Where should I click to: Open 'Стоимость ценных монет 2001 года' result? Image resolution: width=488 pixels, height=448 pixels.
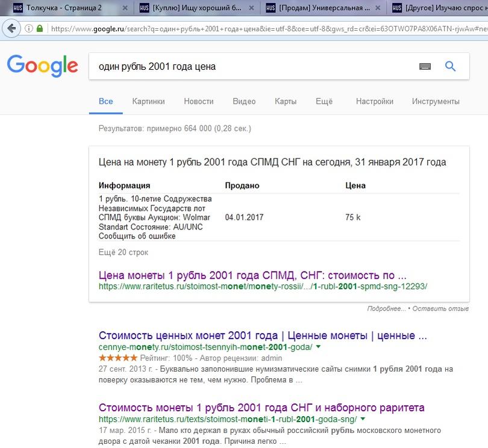[263, 335]
